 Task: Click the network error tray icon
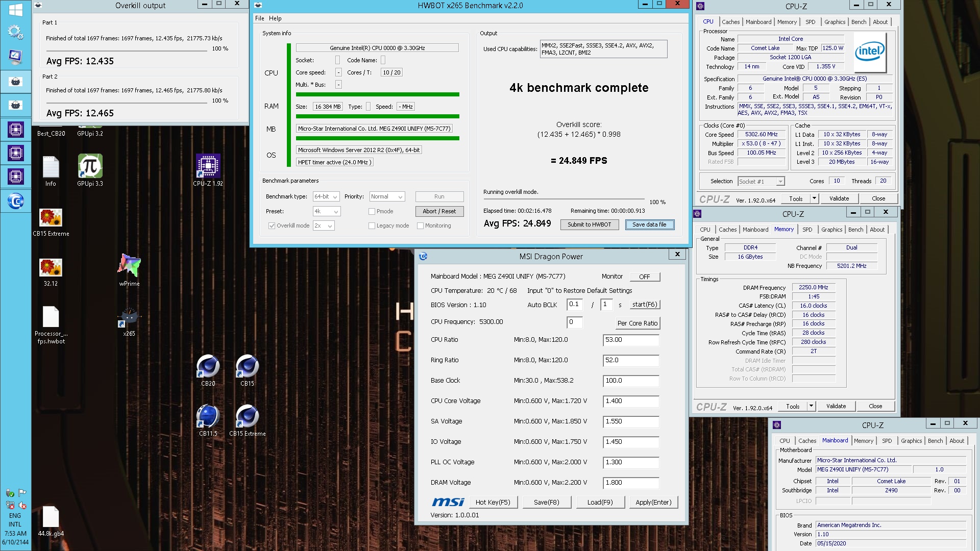pos(10,505)
